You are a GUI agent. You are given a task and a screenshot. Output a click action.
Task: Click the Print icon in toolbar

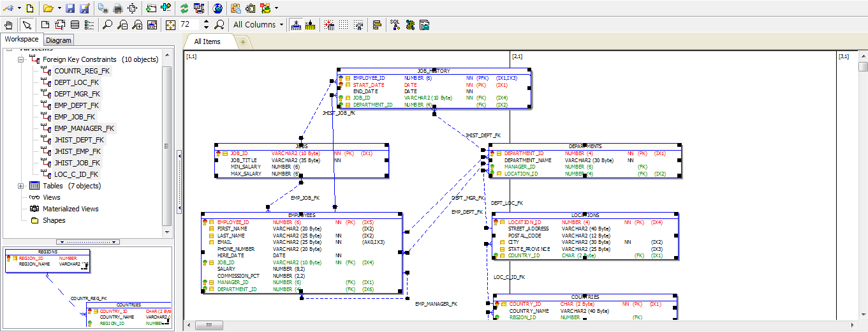(x=118, y=8)
